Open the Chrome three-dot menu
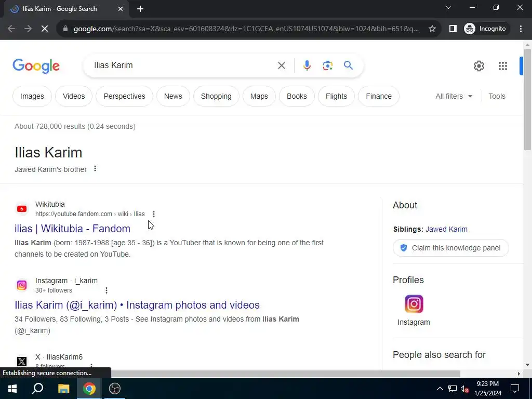Viewport: 532px width, 399px height. pyautogui.click(x=521, y=29)
